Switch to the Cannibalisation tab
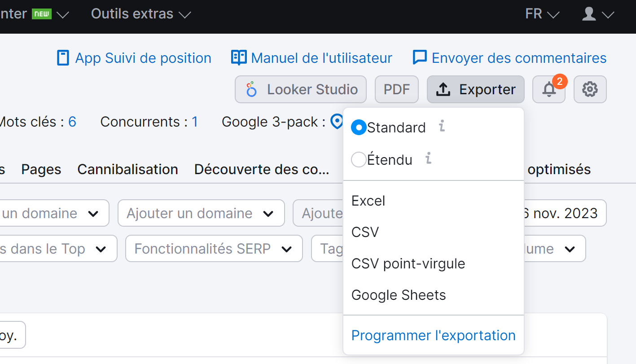 pyautogui.click(x=127, y=169)
